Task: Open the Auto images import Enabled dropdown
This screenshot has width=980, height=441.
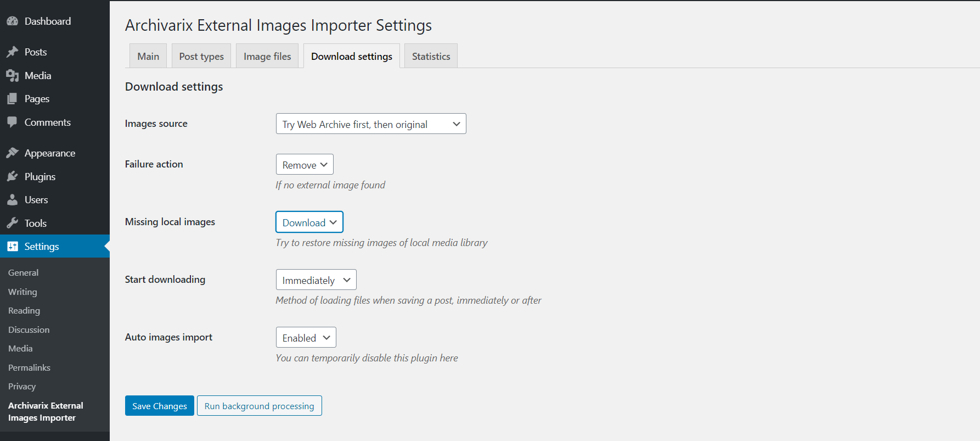Action: (306, 338)
